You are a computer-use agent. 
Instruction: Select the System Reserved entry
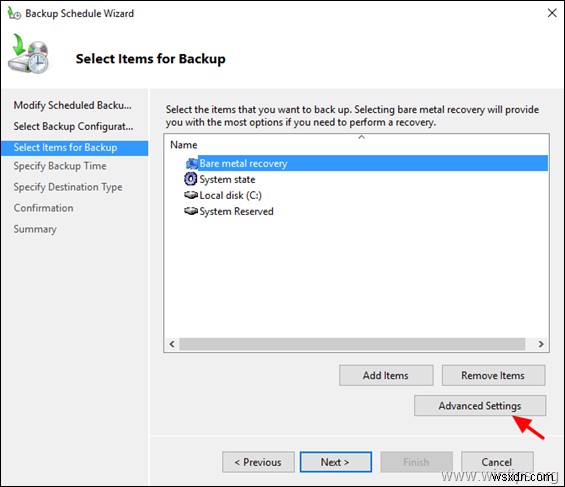pyautogui.click(x=236, y=211)
